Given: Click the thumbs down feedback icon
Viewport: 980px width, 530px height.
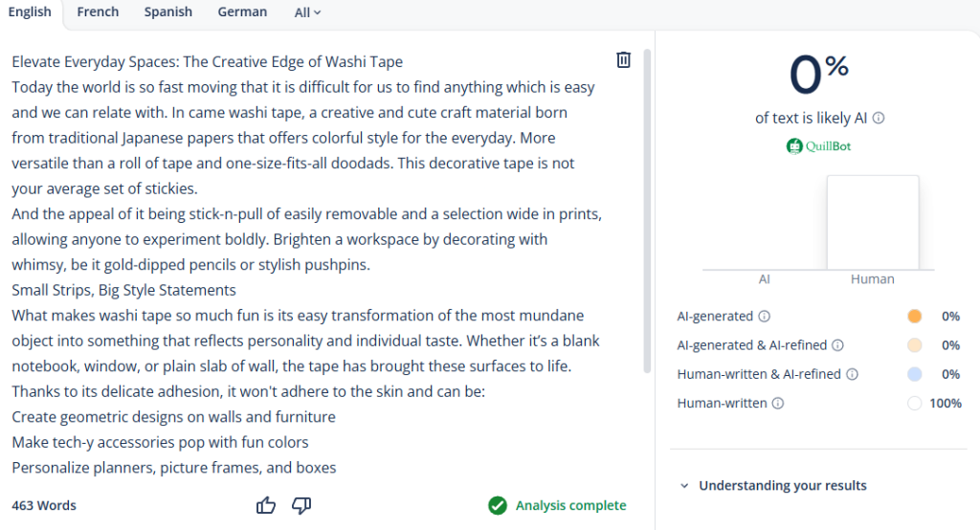Looking at the screenshot, I should click(x=301, y=505).
